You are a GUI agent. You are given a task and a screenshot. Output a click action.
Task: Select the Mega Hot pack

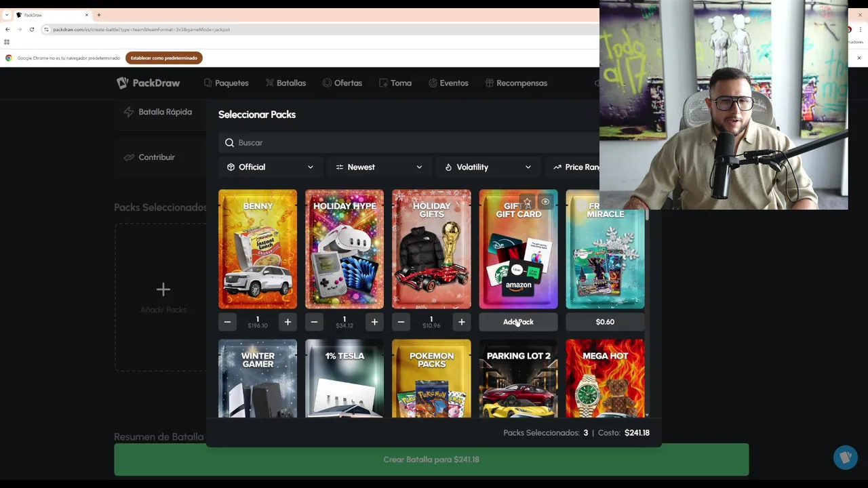tap(605, 378)
